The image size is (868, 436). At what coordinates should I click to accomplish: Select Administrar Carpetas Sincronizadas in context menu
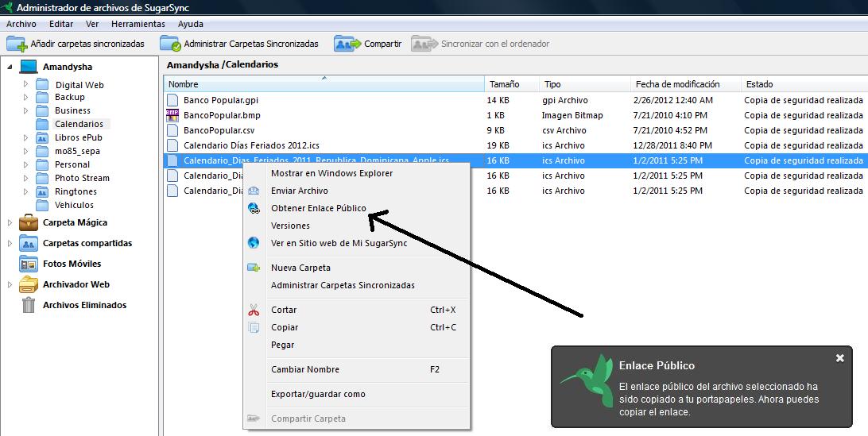[343, 285]
